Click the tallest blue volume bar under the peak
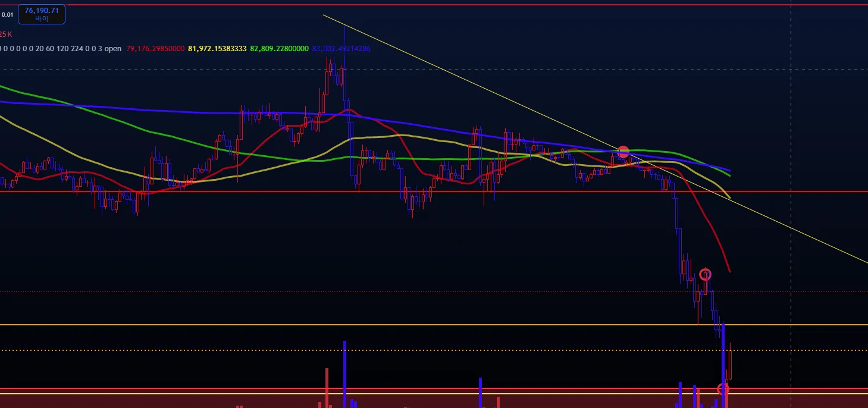This screenshot has width=868, height=408. tap(344, 374)
